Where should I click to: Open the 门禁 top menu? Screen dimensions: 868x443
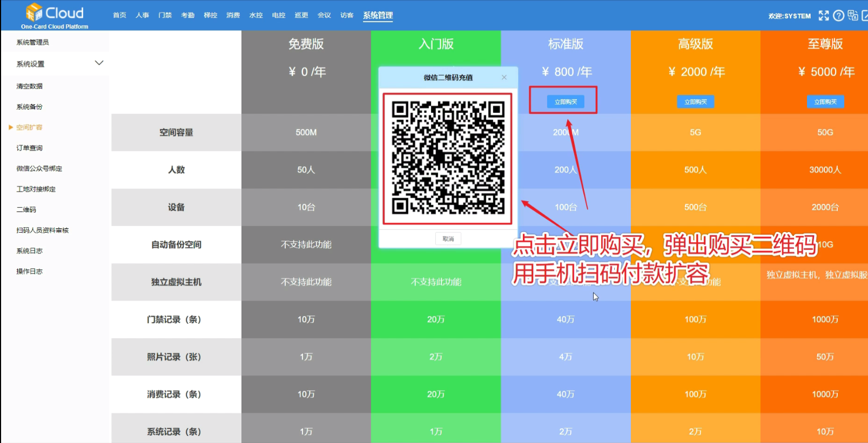point(165,15)
